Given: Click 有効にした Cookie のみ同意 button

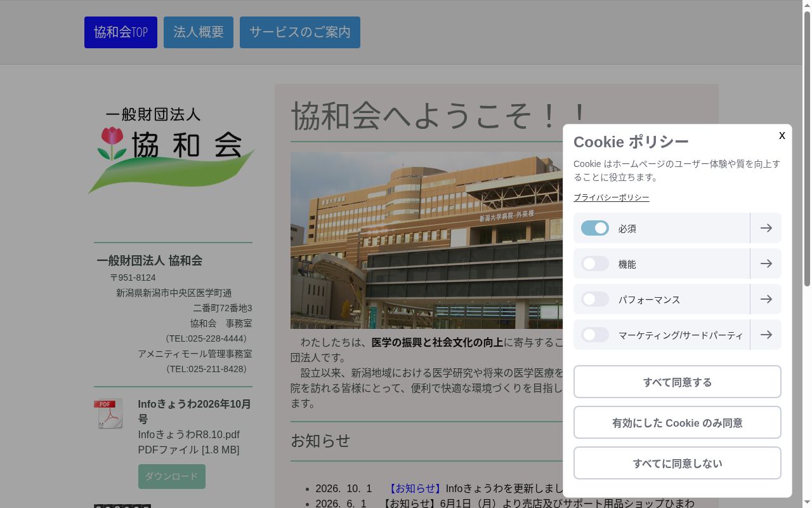Looking at the screenshot, I should click(678, 422).
